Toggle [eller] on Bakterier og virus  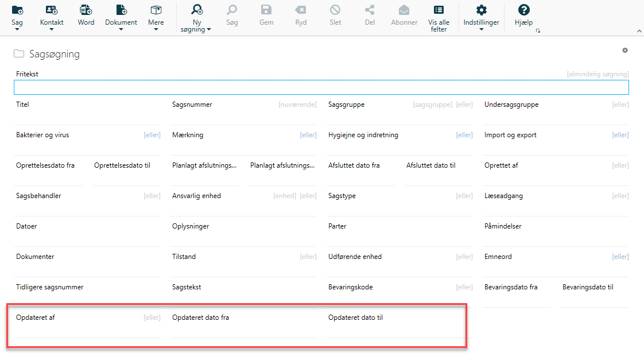point(152,135)
